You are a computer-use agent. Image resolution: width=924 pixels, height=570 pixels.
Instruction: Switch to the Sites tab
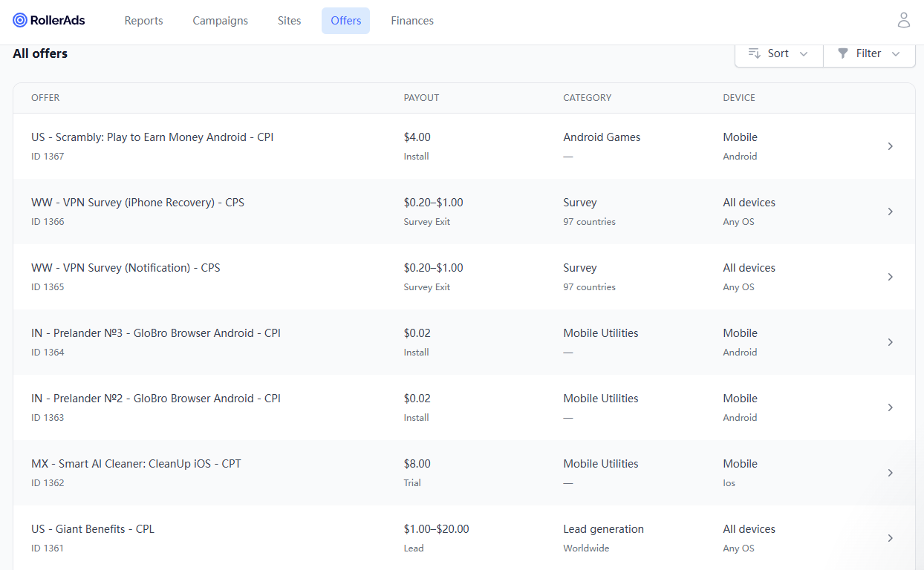pyautogui.click(x=290, y=21)
